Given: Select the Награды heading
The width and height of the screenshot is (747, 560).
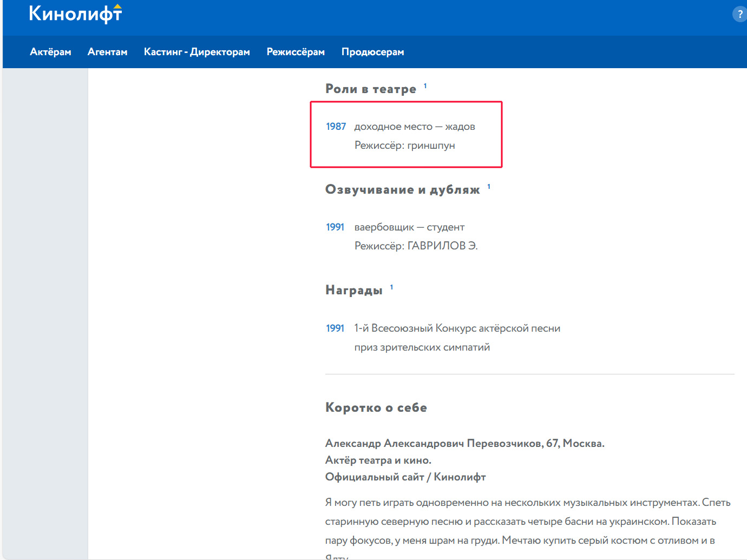Looking at the screenshot, I should [354, 290].
